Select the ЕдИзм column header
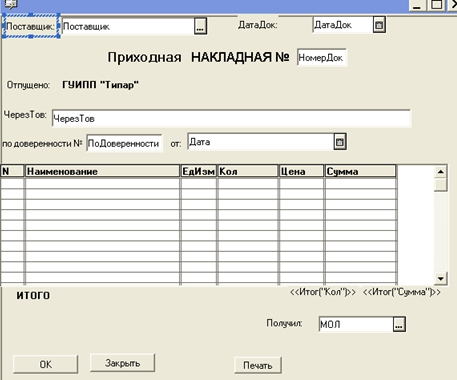Image resolution: width=457 pixels, height=380 pixels. point(198,171)
